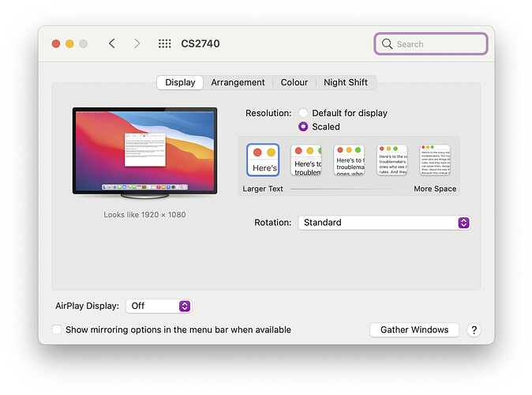Screen dimensions: 532x395
Task: Enable show mirroring options checkbox
Action: click(57, 329)
